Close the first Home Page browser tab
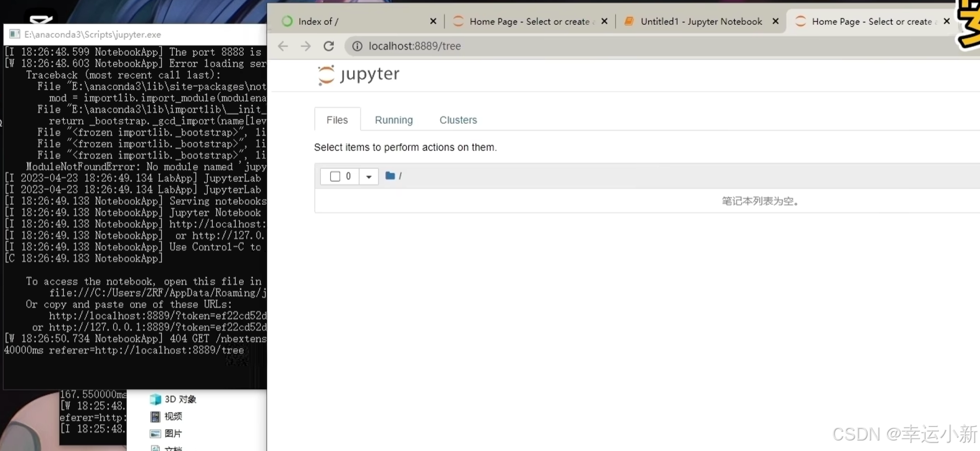Screen dimensions: 980x451 604,21
